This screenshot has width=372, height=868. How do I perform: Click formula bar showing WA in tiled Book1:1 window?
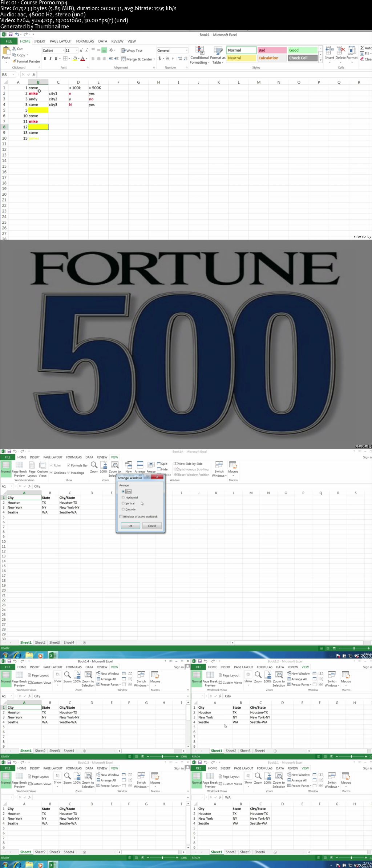pos(298,797)
